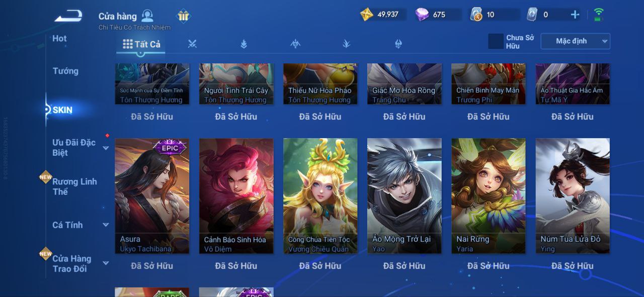This screenshot has width=644, height=297.
Task: Open the gift box icon
Action: (184, 16)
